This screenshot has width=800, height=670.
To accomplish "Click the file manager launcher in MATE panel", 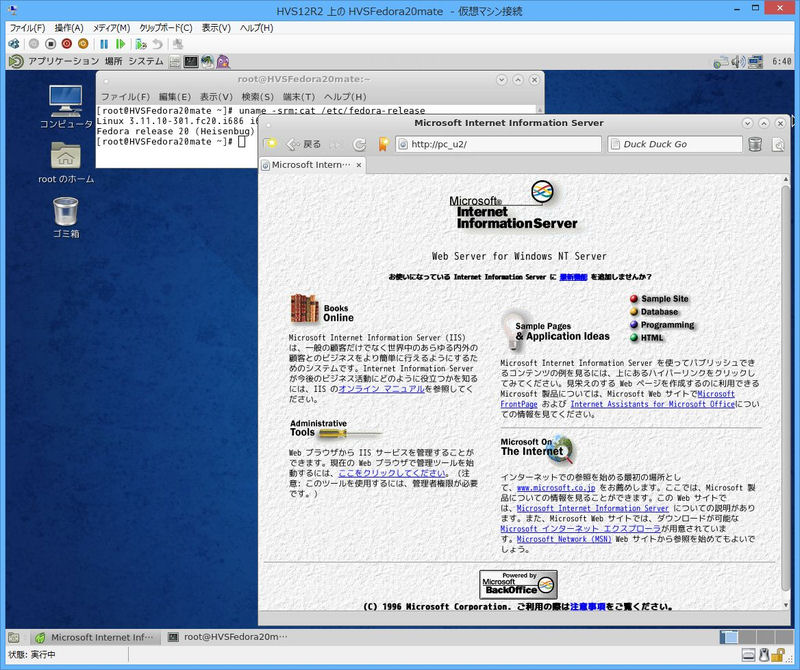I will click(x=175, y=62).
